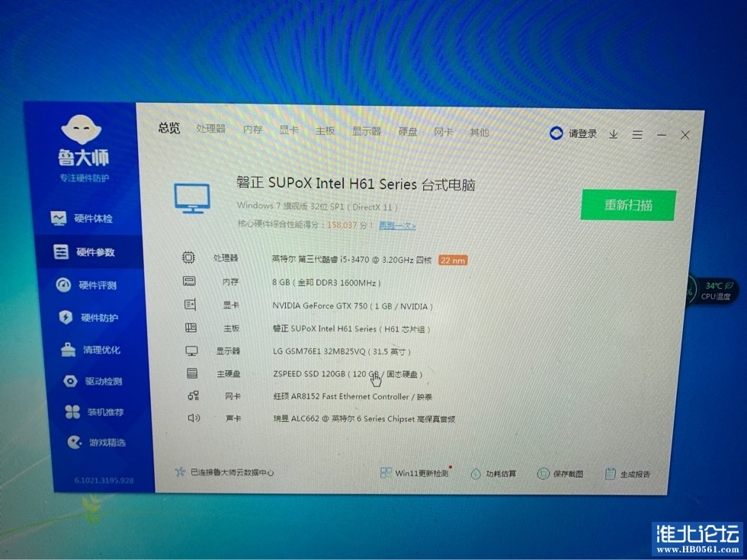Switch to the 显示器 tab

pyautogui.click(x=367, y=131)
